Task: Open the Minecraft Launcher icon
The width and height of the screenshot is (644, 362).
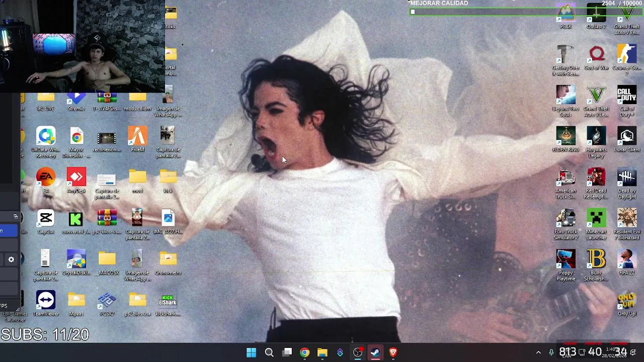Action: pos(596,224)
